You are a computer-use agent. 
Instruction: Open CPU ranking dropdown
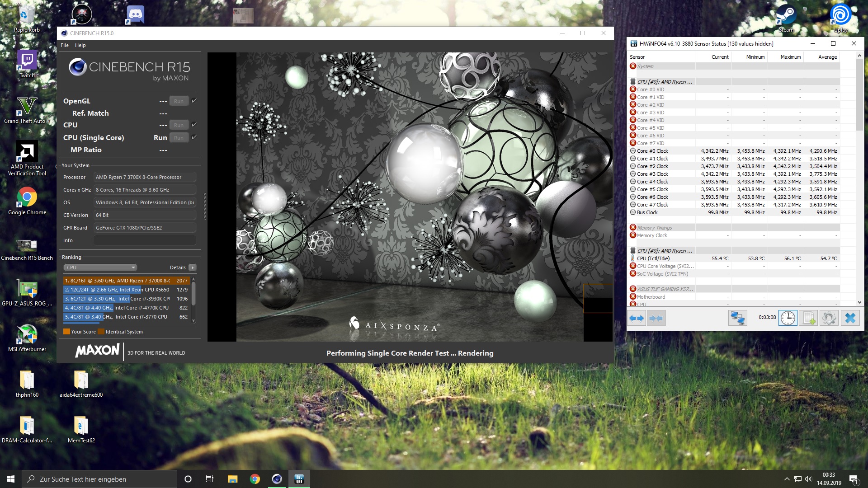click(100, 267)
